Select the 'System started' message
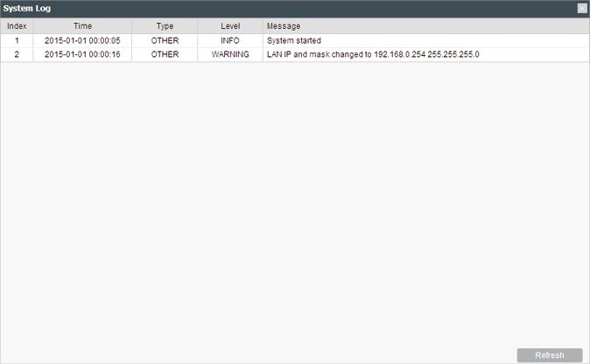Screen dimensions: 590x364 point(294,40)
